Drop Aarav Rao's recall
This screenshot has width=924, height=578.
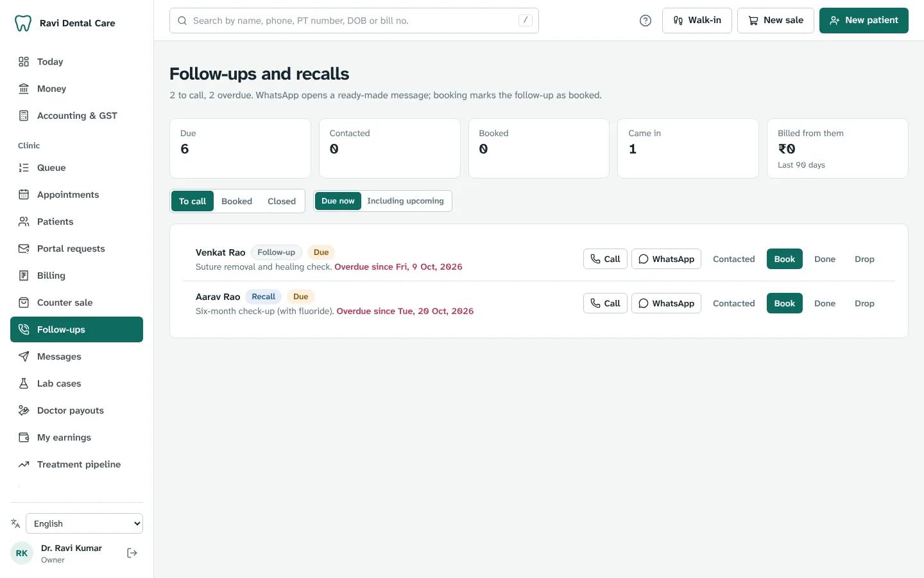tap(864, 303)
